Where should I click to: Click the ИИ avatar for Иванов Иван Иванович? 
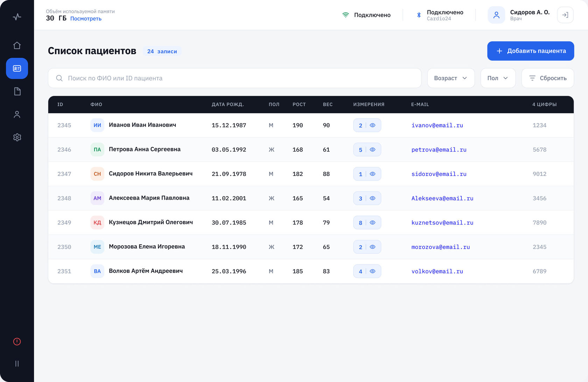pos(97,125)
